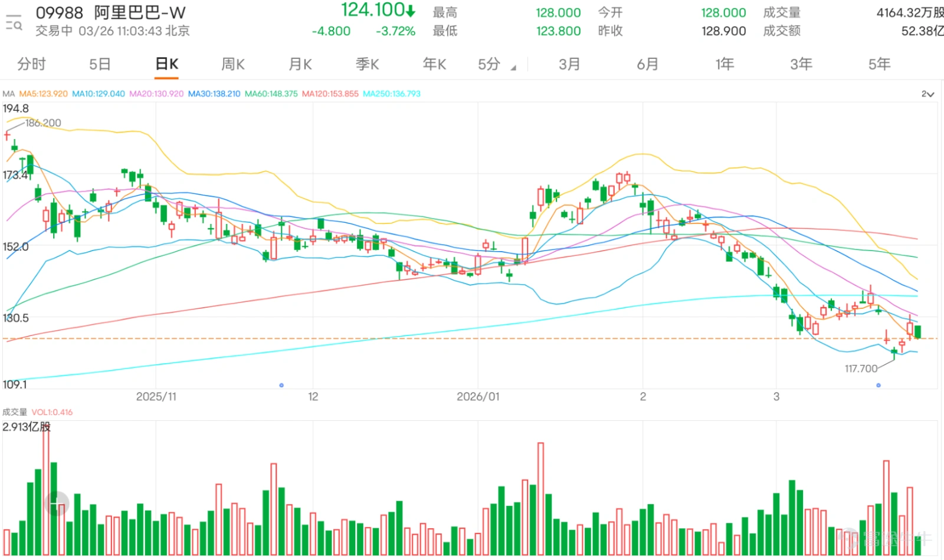Click the 成交量 VOL1:0.416 indicator label
Image resolution: width=944 pixels, height=560 pixels.
coord(38,412)
